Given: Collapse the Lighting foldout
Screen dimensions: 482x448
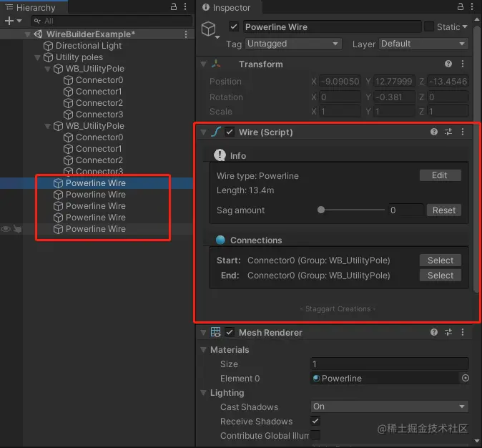Looking at the screenshot, I should pos(203,393).
